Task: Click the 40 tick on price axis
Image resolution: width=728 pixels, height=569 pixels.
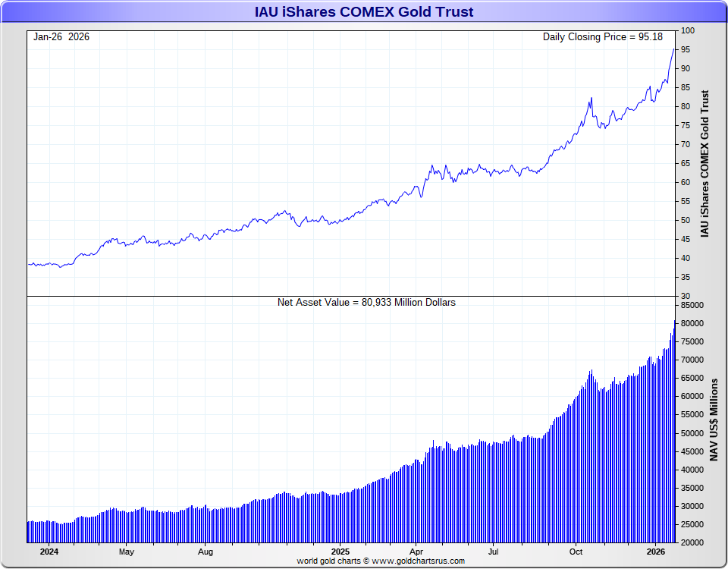Action: coord(686,258)
